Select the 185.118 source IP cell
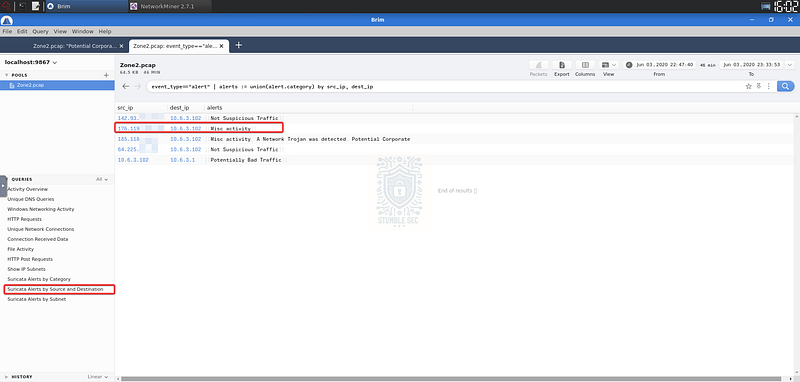The height and width of the screenshot is (382, 800). (129, 139)
